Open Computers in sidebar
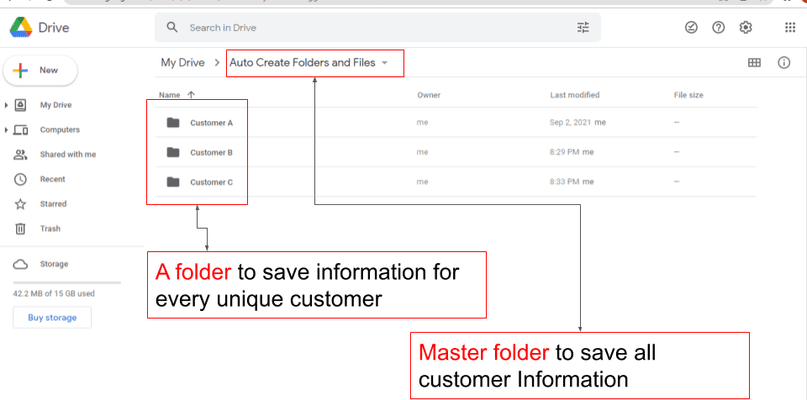The width and height of the screenshot is (807, 400). pyautogui.click(x=60, y=130)
